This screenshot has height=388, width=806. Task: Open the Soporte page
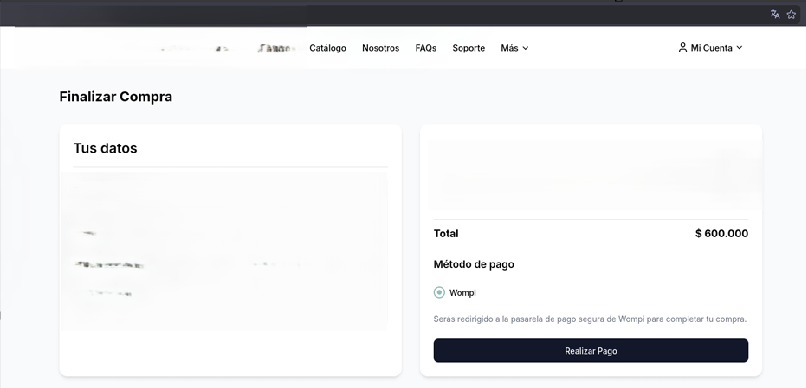(468, 48)
